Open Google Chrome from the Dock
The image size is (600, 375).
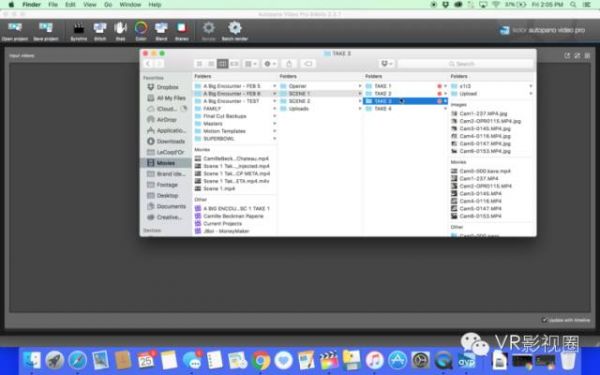[261, 360]
